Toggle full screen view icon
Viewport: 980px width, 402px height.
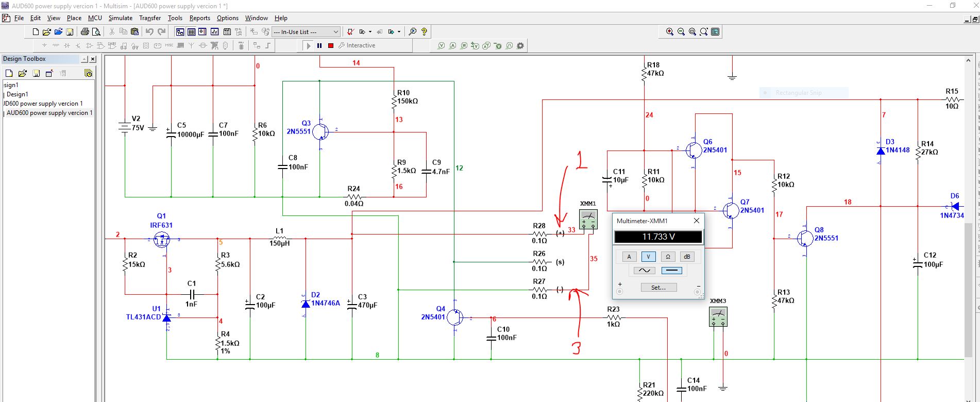point(715,32)
